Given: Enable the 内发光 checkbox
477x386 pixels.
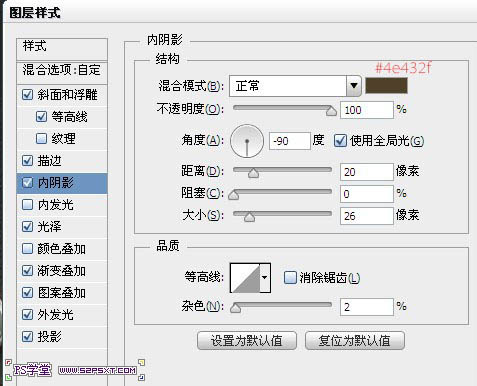Looking at the screenshot, I should coord(27,204).
